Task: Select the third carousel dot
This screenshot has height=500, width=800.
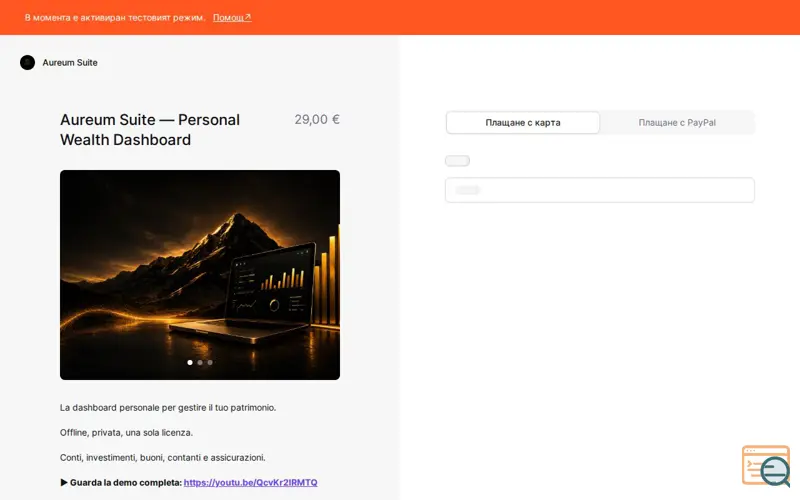Action: pyautogui.click(x=210, y=363)
